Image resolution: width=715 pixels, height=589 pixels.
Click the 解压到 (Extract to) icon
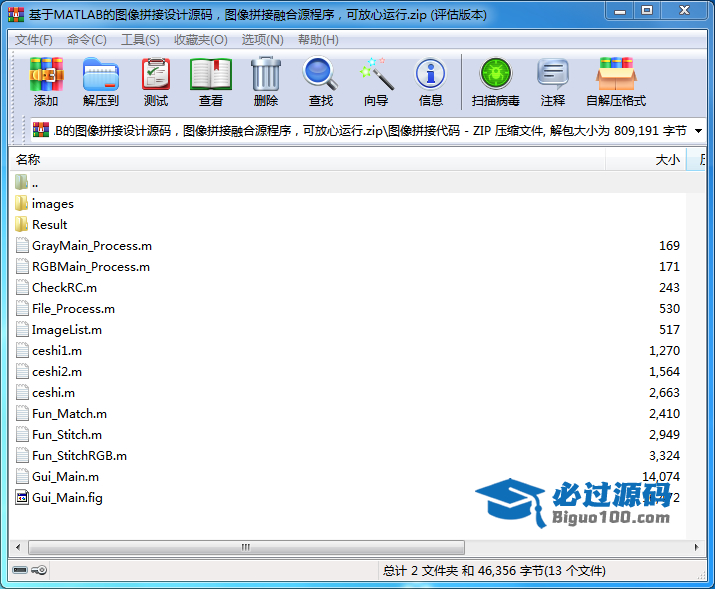click(101, 74)
